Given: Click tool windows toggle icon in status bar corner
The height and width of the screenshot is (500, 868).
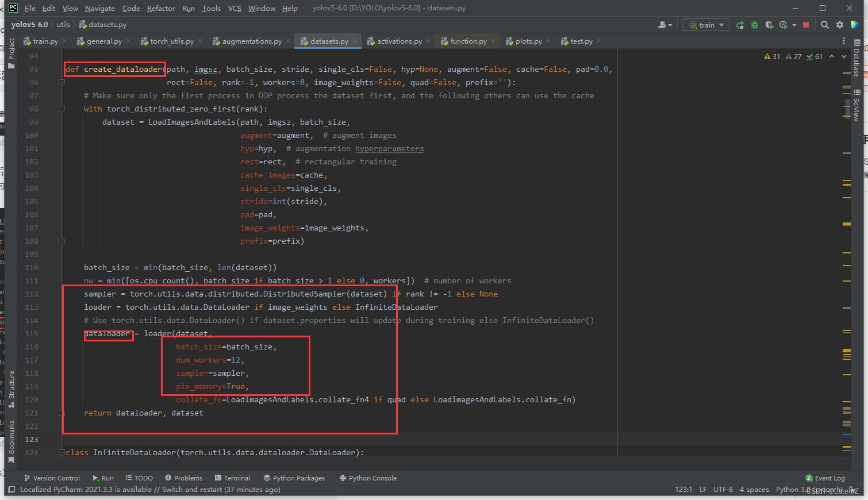Looking at the screenshot, I should click(x=11, y=490).
